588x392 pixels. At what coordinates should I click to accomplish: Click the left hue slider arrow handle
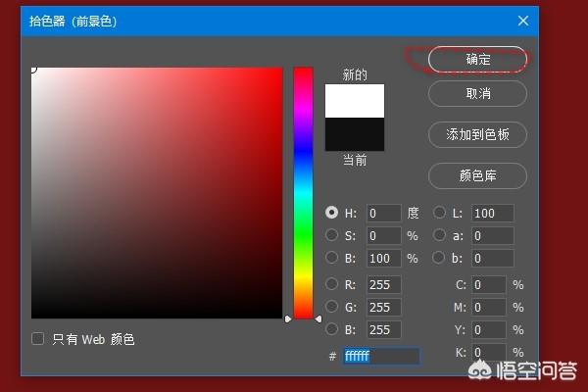(x=288, y=318)
